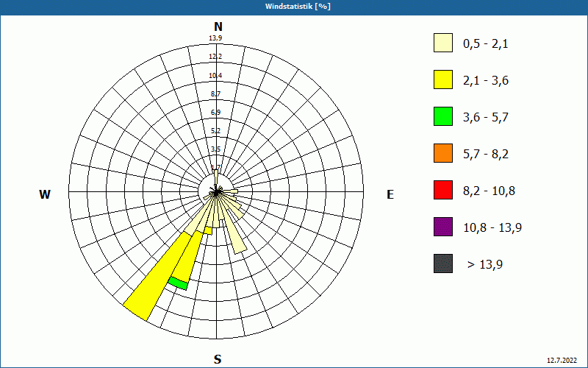Viewport: 588px width, 368px height.
Task: Click the N compass label
Action: point(218,26)
